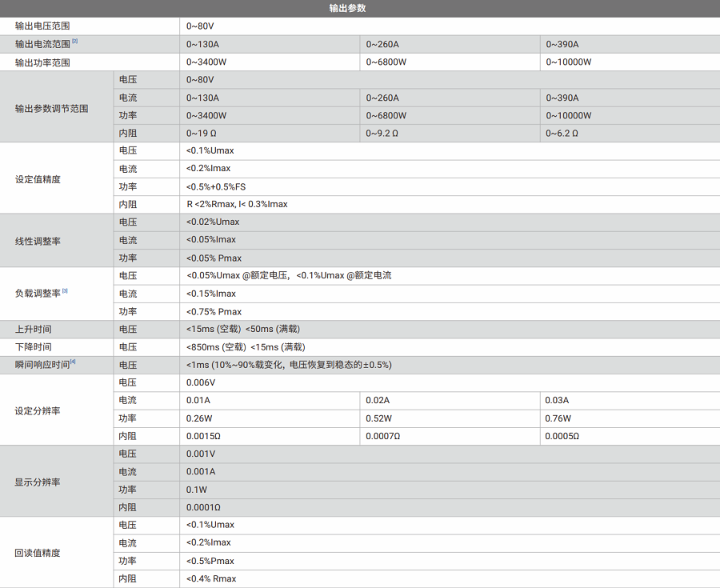Image resolution: width=720 pixels, height=588 pixels.
Task: Click the <0.4% Rmax readback cell
Action: pos(211,579)
